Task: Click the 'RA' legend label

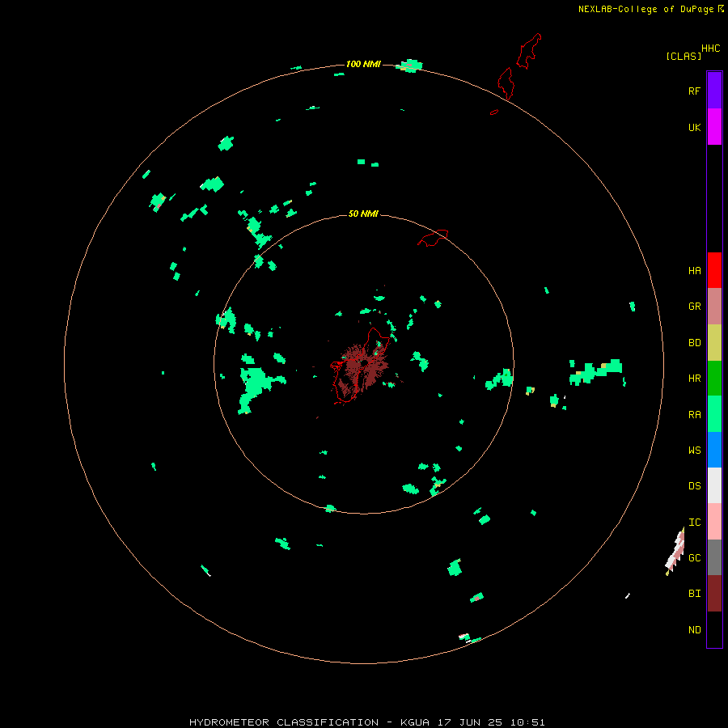Action: [x=694, y=415]
